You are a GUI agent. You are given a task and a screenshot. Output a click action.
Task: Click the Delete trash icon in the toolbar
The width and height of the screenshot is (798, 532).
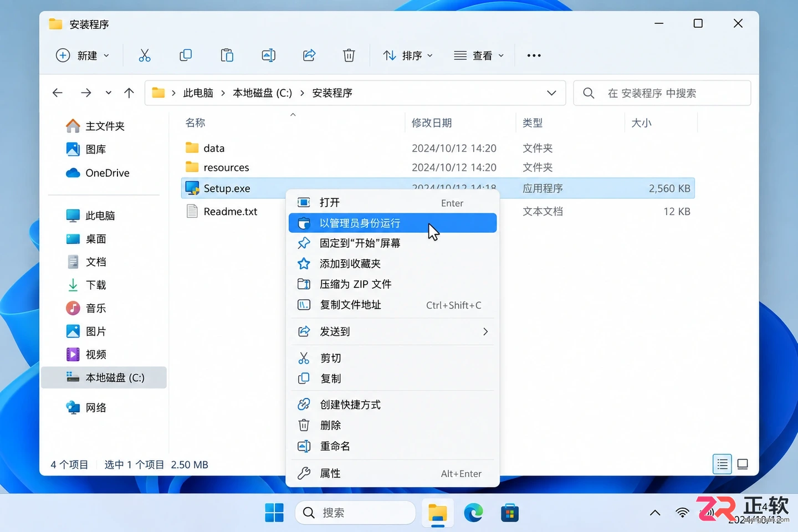pos(349,55)
